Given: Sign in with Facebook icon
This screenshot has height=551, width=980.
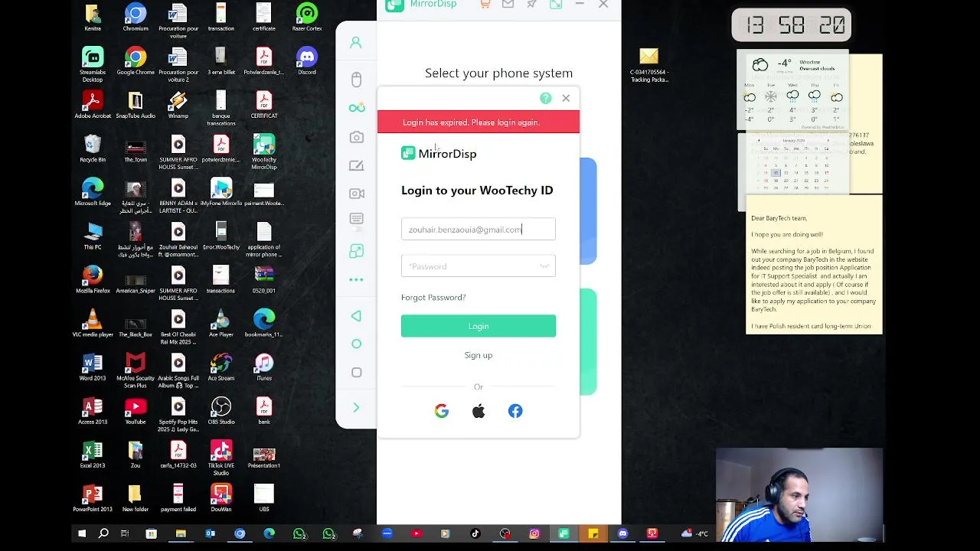Looking at the screenshot, I should (x=515, y=411).
